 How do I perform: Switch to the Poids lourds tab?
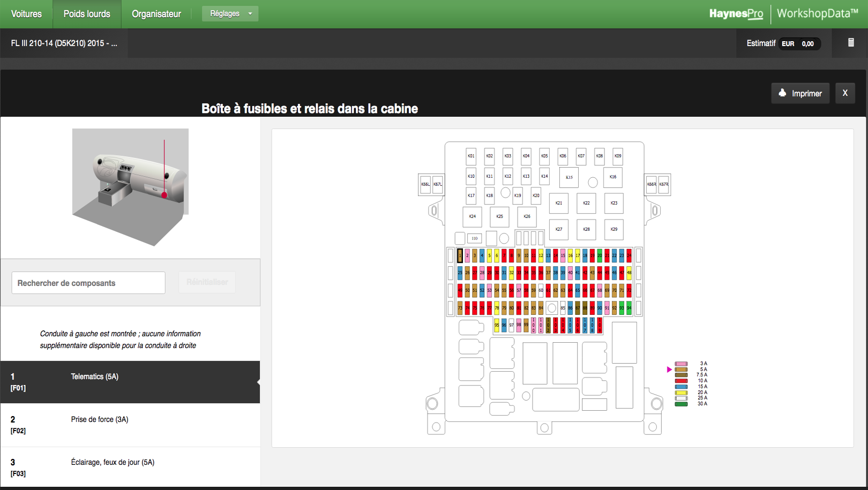click(x=87, y=14)
